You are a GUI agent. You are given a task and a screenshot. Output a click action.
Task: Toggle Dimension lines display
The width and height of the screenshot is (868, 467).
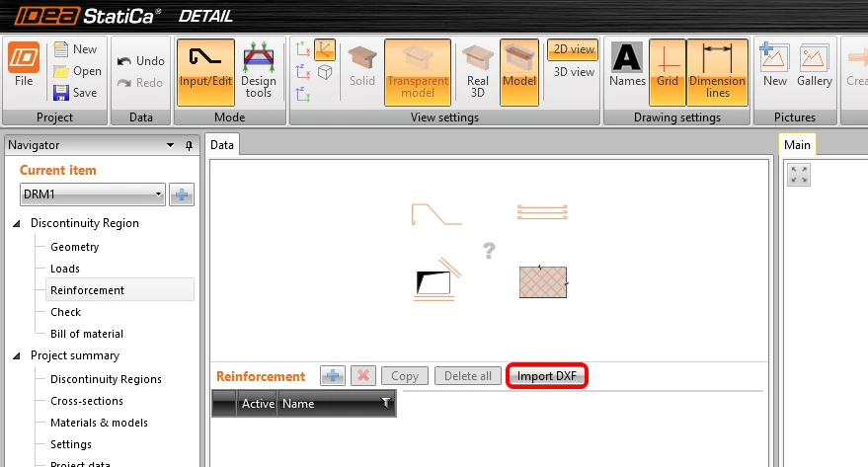pyautogui.click(x=717, y=72)
